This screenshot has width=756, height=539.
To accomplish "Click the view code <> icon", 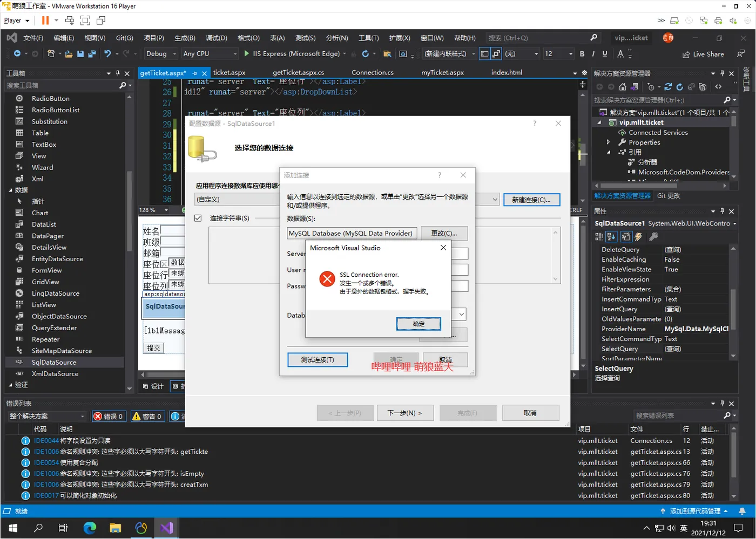I will pyautogui.click(x=718, y=87).
